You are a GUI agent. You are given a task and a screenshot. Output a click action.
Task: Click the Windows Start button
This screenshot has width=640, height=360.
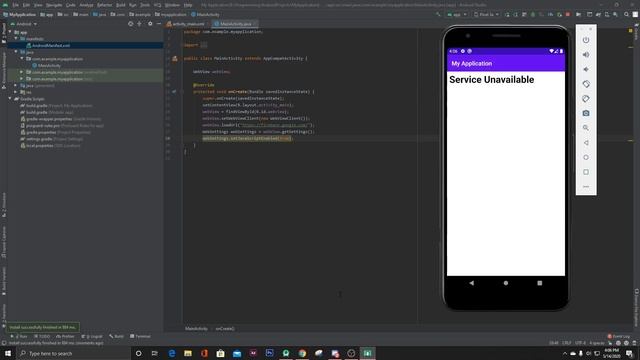(8, 353)
